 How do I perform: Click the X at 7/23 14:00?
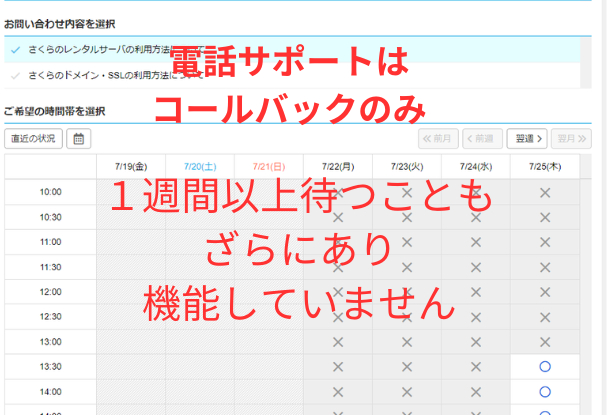point(407,392)
